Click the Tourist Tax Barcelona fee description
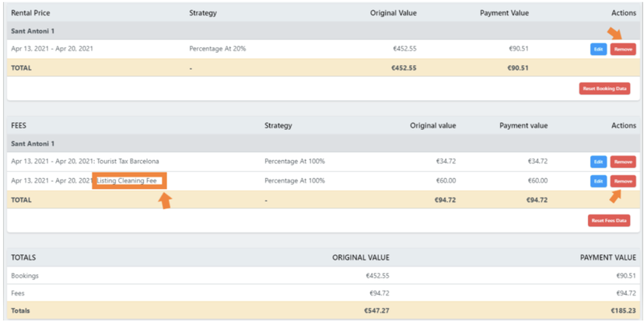 point(128,162)
